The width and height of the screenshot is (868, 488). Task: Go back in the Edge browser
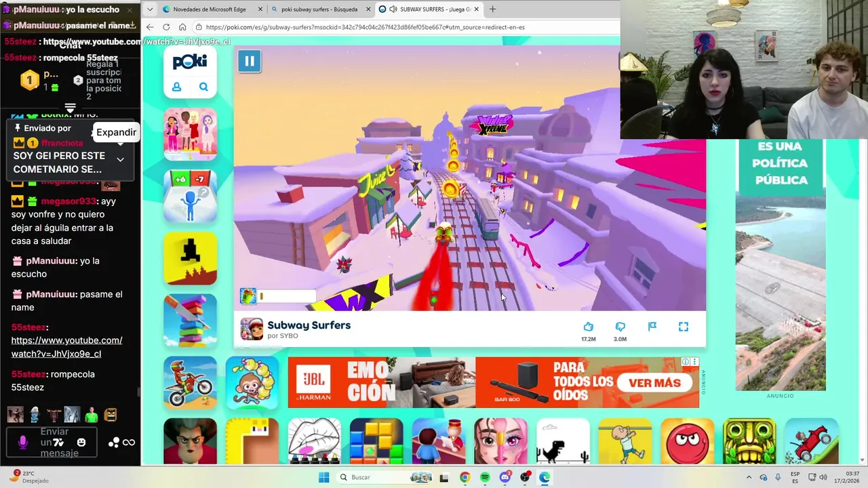tap(150, 27)
